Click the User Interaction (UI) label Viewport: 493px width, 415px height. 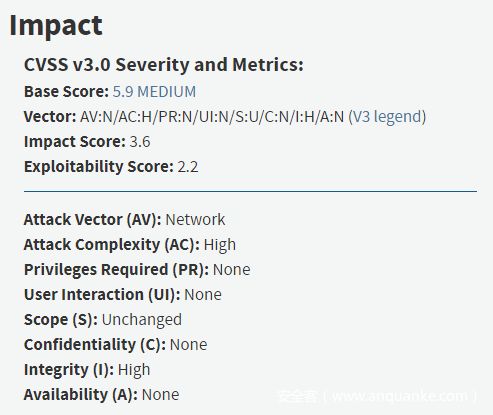click(x=102, y=295)
